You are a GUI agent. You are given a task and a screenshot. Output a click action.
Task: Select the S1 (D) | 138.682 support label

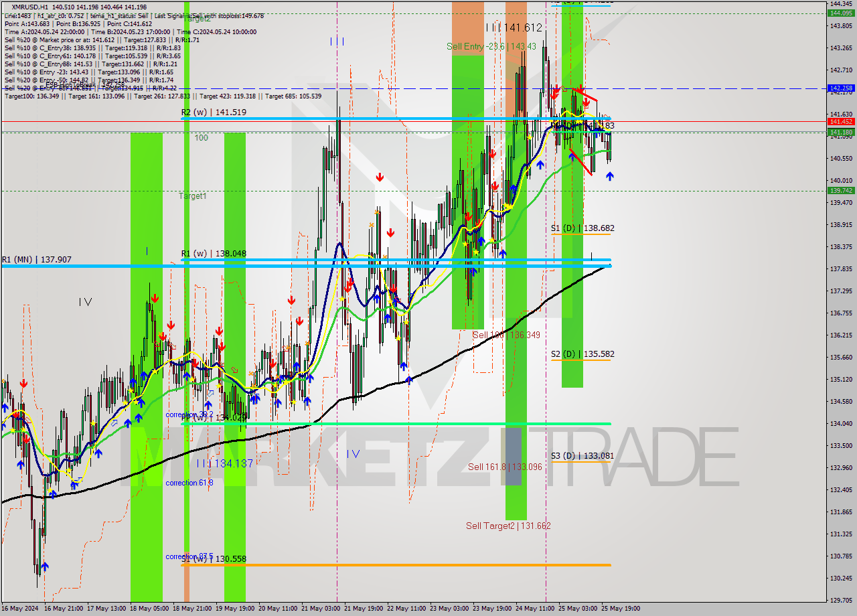(582, 228)
